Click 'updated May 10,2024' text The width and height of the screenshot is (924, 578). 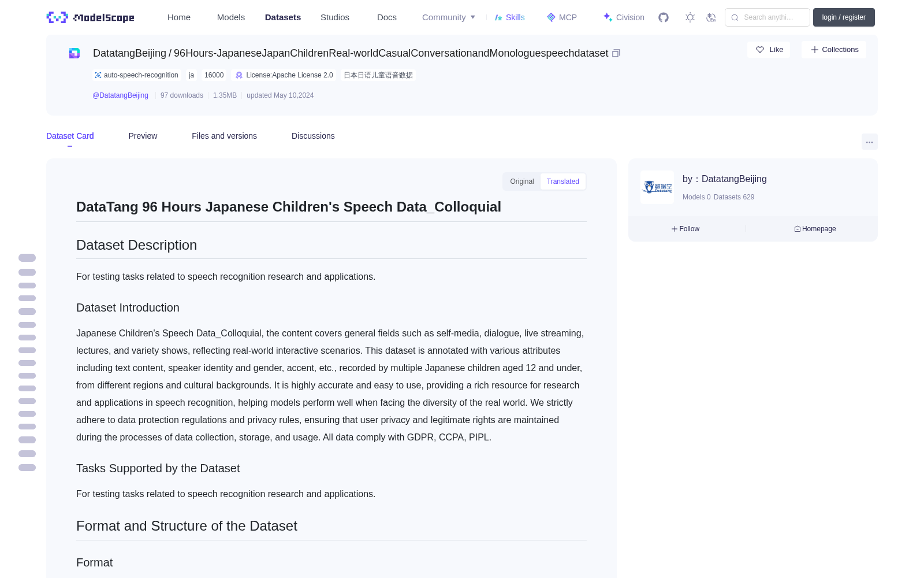(x=280, y=95)
